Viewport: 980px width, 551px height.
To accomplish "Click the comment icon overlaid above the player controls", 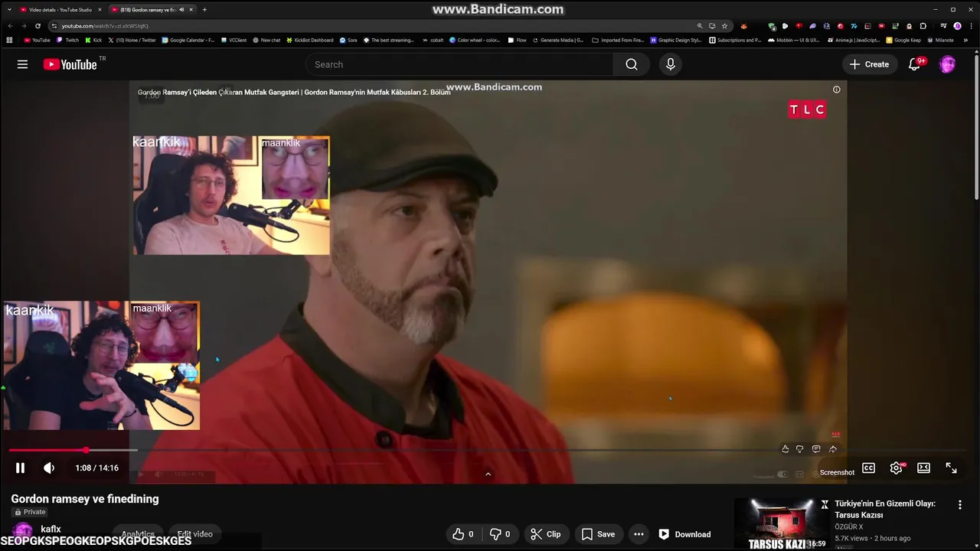I will tap(816, 449).
